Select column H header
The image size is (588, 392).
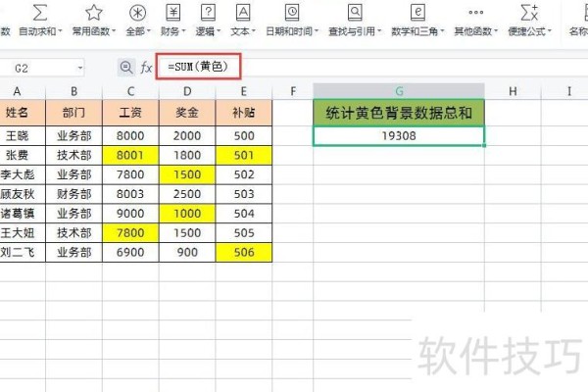click(513, 91)
